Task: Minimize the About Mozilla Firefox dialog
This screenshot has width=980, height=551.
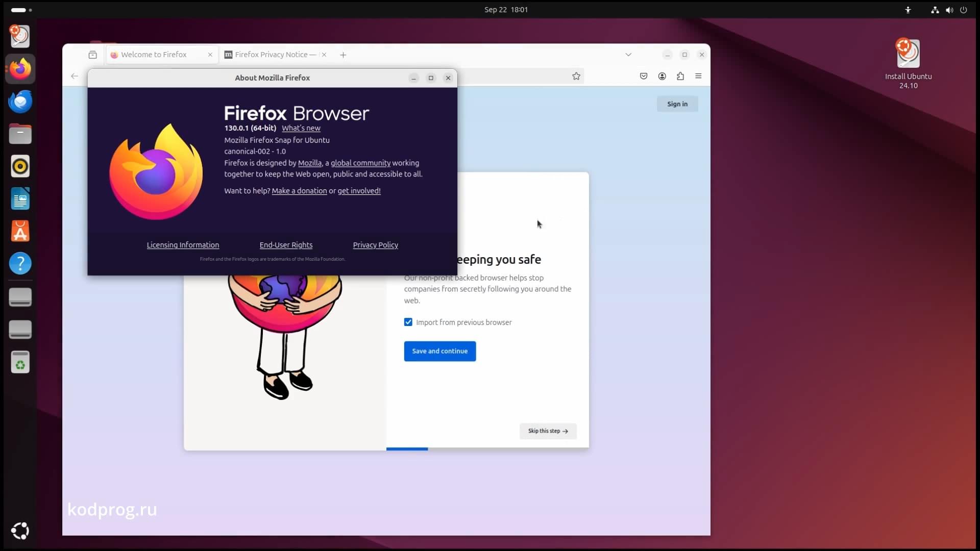Action: (414, 78)
